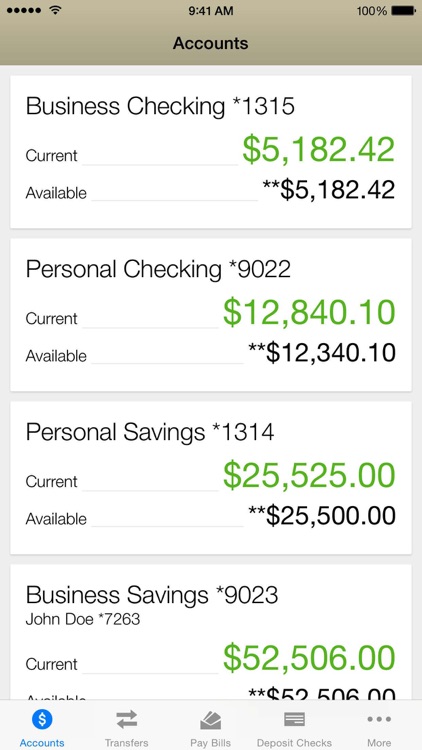Tap the $52,506.00 current balance
The height and width of the screenshot is (750, 422).
[x=309, y=659]
